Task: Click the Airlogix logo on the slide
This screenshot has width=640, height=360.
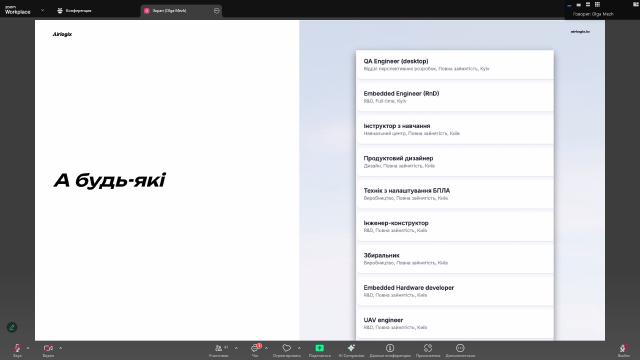Action: [x=62, y=34]
